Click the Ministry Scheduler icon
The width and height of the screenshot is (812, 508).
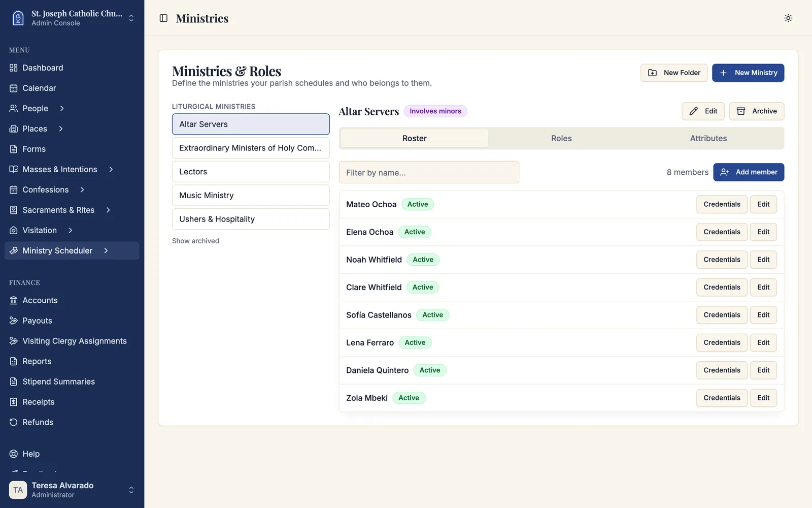click(14, 251)
